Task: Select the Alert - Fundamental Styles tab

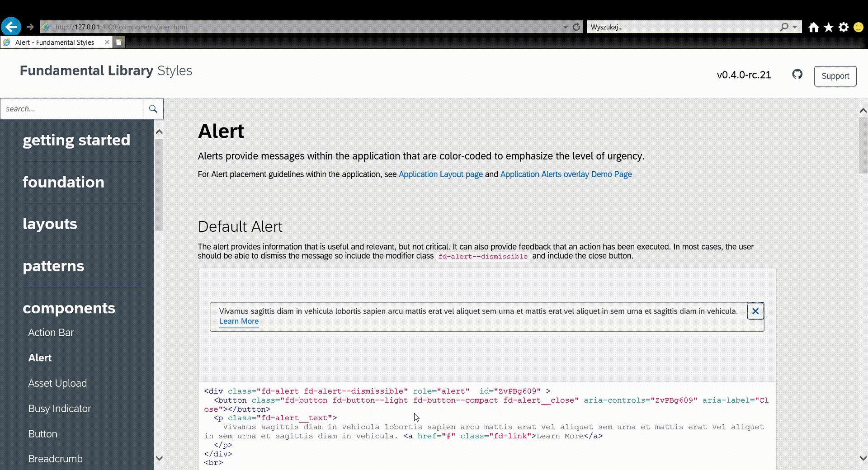Action: 54,42
